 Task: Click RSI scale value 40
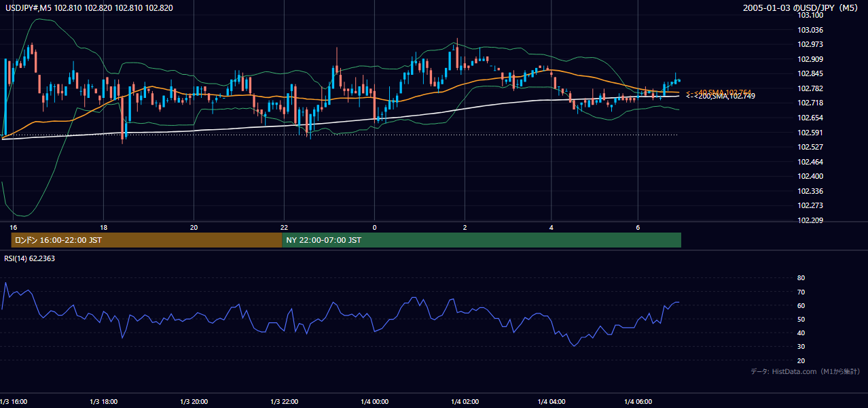tap(801, 333)
